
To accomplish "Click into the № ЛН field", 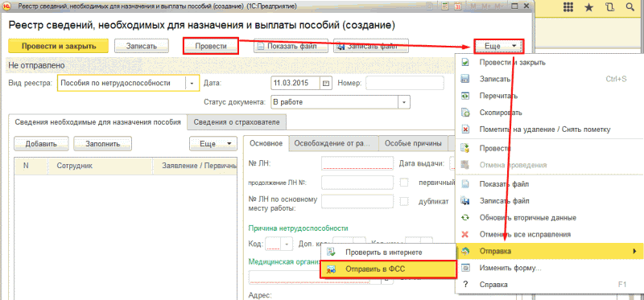I will (x=357, y=163).
